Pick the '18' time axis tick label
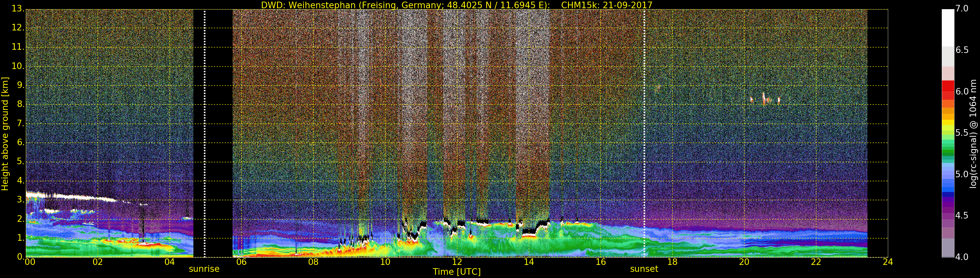 [x=672, y=262]
